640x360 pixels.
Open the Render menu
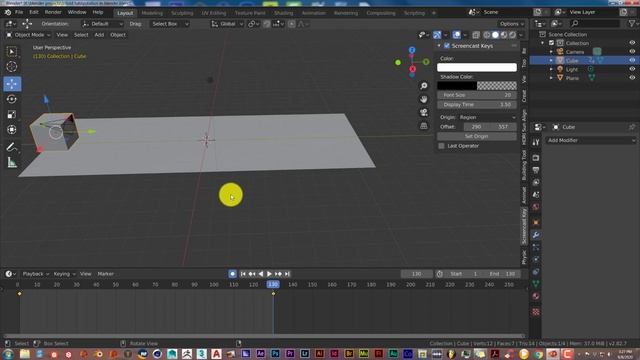pyautogui.click(x=53, y=12)
